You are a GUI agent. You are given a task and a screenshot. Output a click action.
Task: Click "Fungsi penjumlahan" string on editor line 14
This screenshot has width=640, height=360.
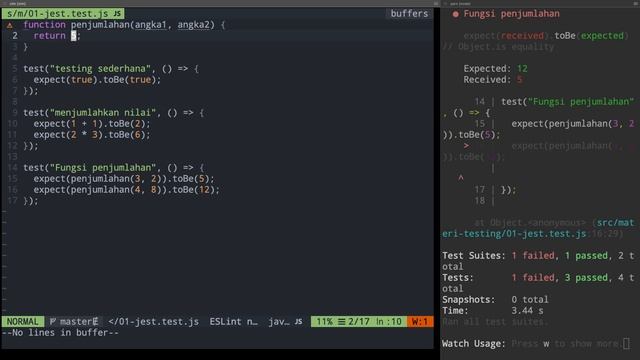point(102,168)
